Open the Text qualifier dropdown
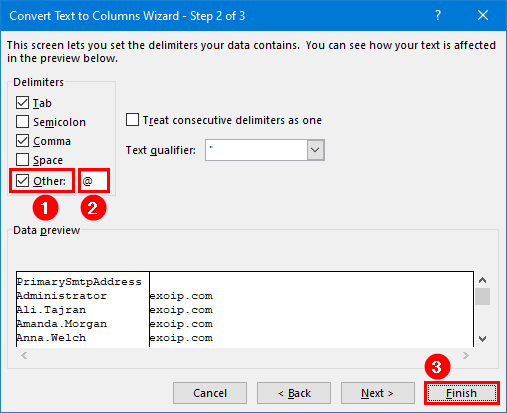This screenshot has width=507, height=413. (315, 150)
